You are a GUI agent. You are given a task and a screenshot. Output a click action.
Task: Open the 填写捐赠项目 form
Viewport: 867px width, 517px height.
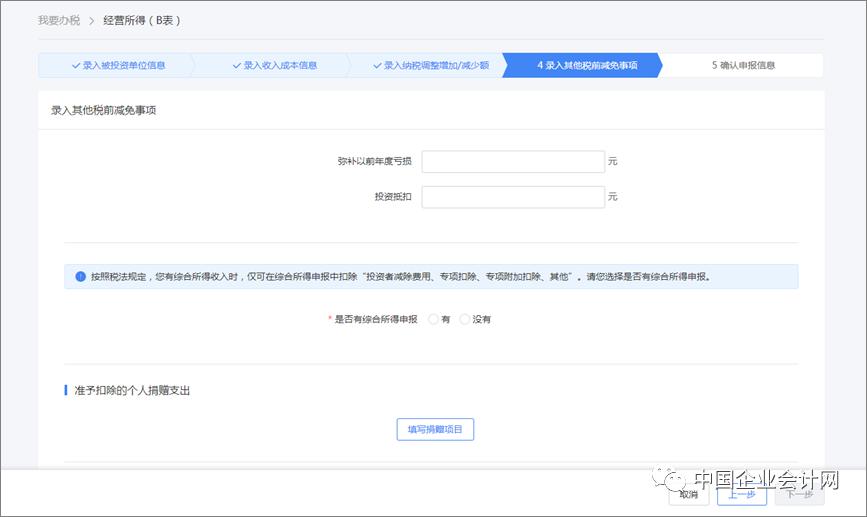[x=435, y=429]
